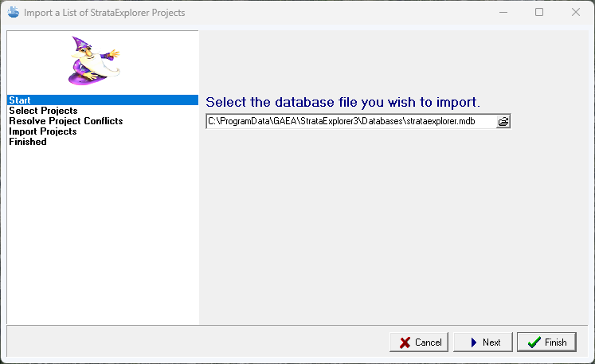The image size is (595, 364).
Task: Click the wizard mascot image
Action: [x=92, y=61]
